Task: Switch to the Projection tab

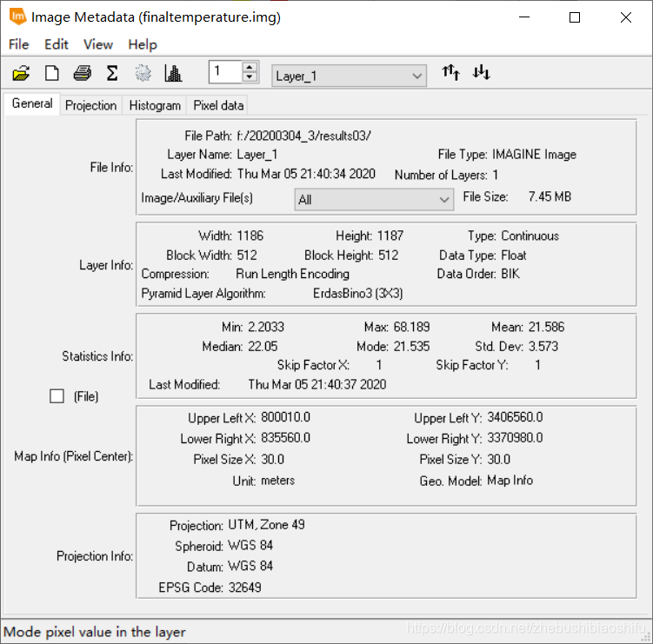Action: pyautogui.click(x=90, y=105)
